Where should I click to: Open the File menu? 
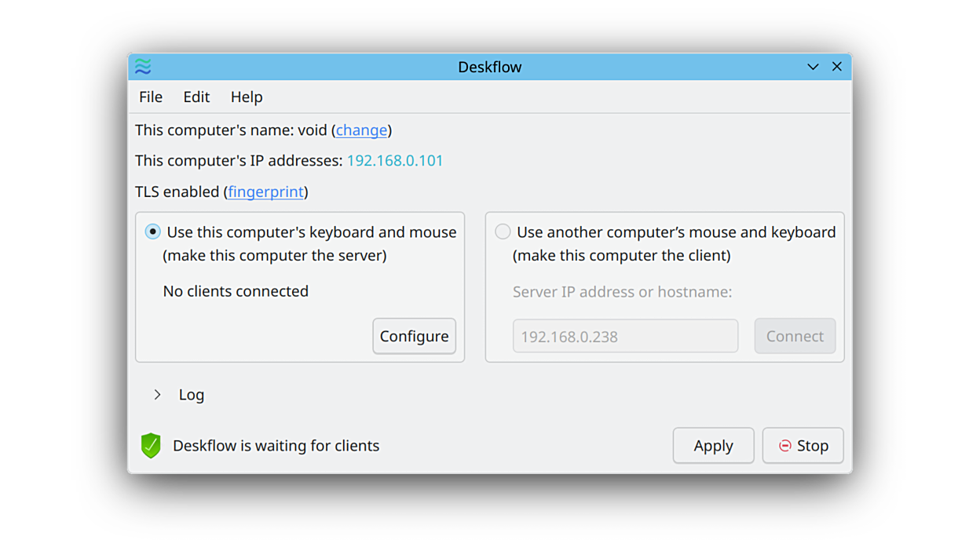click(151, 97)
